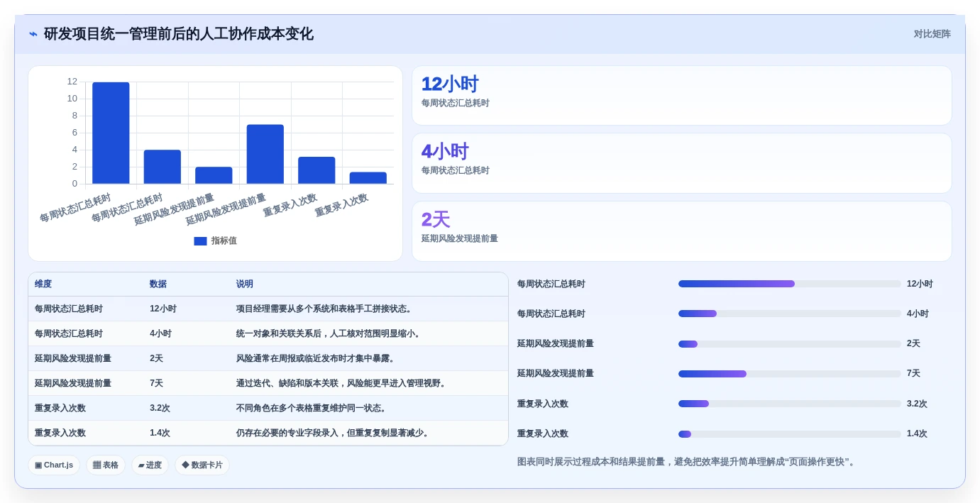Image resolution: width=980 pixels, height=503 pixels.
Task: Select the chart bar valued 2
Action: 214,176
